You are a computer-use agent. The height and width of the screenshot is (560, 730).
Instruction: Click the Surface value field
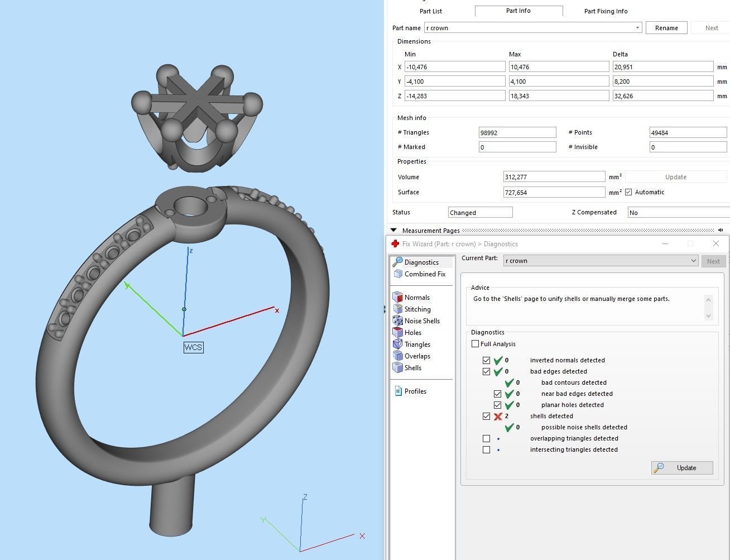tap(554, 192)
